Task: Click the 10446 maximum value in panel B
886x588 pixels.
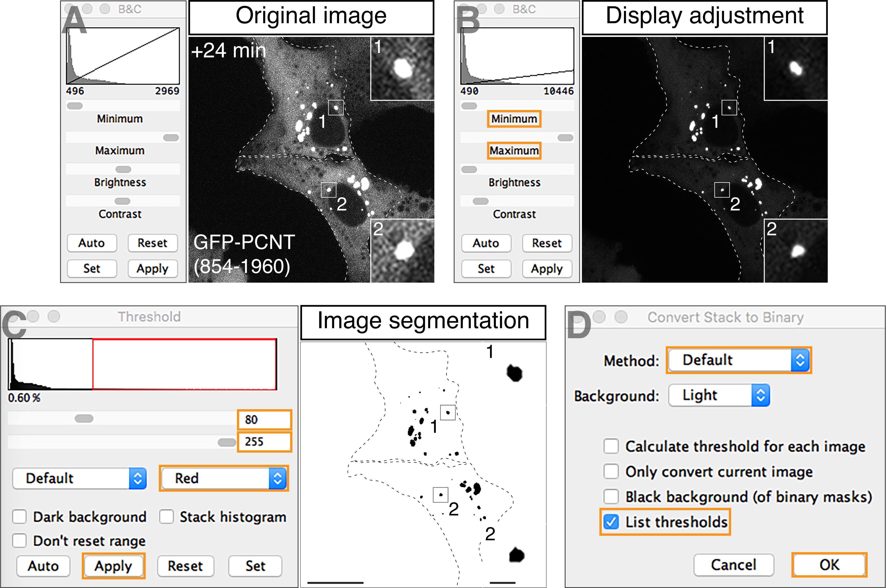Action: coord(559,91)
